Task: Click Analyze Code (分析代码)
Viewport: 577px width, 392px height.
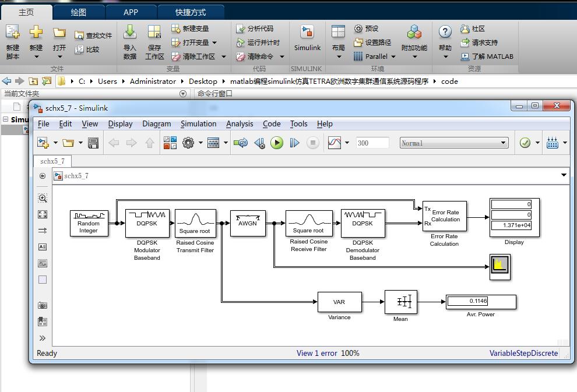Action: tap(255, 29)
